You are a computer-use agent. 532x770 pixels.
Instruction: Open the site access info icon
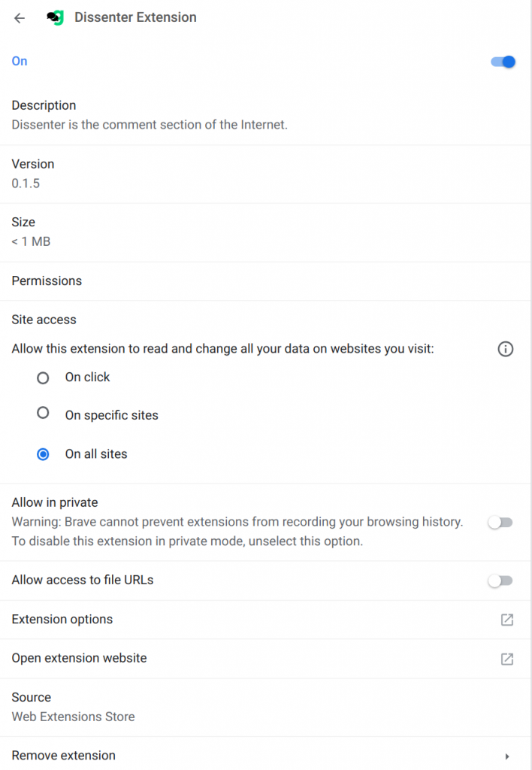click(x=506, y=349)
